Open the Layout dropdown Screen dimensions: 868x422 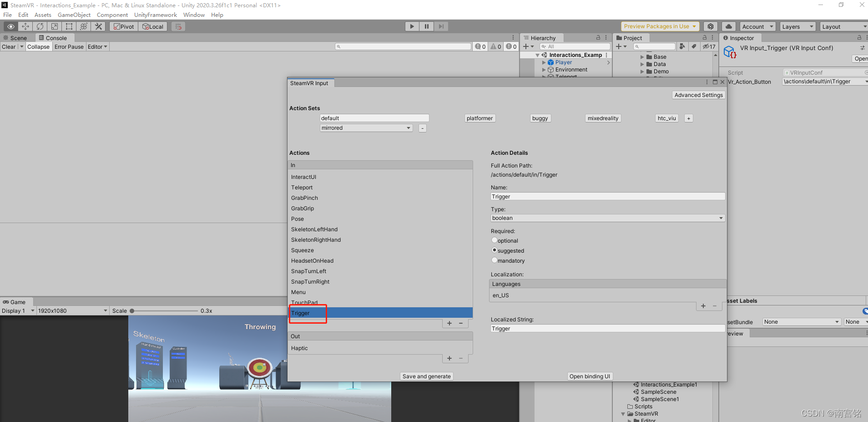coord(844,26)
